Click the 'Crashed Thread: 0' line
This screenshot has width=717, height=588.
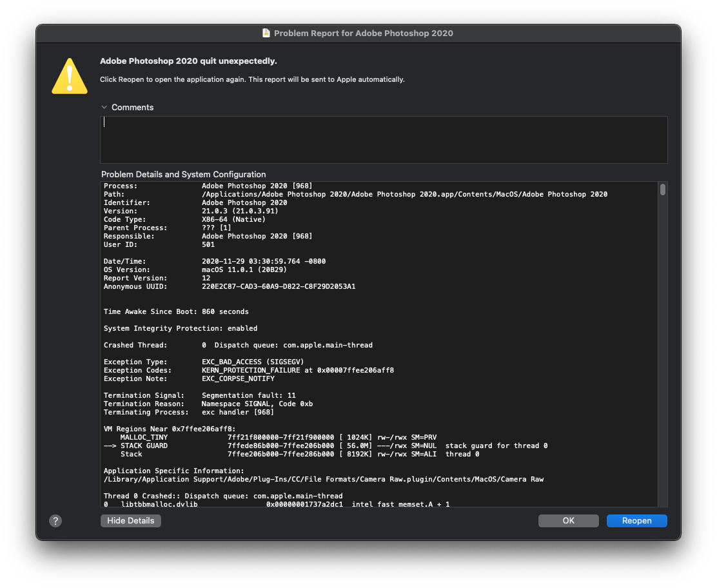[238, 345]
